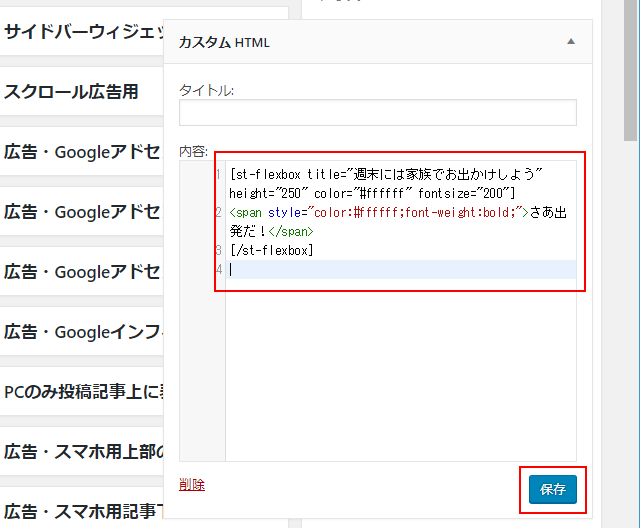Image resolution: width=640 pixels, height=528 pixels.
Task: Expand the 広告・スマホ用上部の widget area
Action: 83,451
